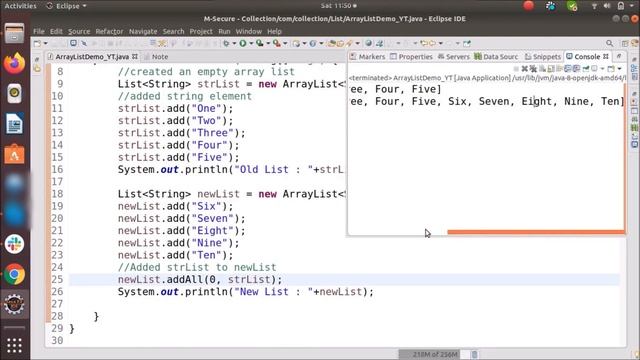Clear the Console output

click(x=542, y=69)
